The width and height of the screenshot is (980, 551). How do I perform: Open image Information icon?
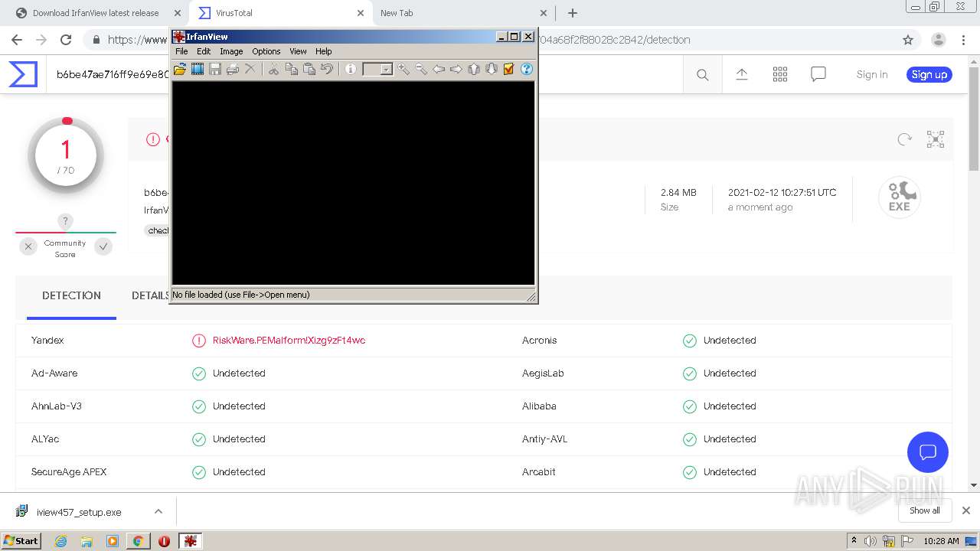tap(351, 69)
